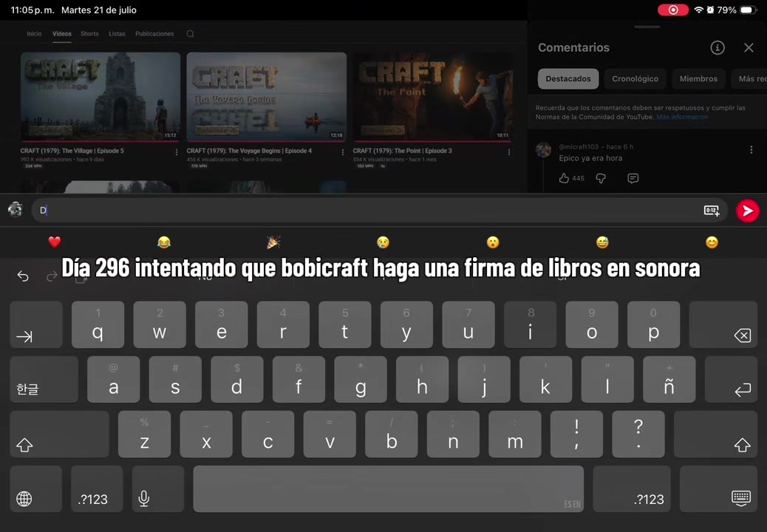This screenshot has height=532, width=767.
Task: Open options for The Voyage Begins Episode 4
Action: [342, 152]
